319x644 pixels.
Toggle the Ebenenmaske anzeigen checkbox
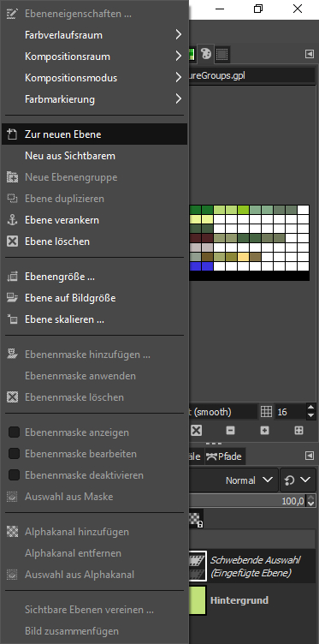pos(15,432)
